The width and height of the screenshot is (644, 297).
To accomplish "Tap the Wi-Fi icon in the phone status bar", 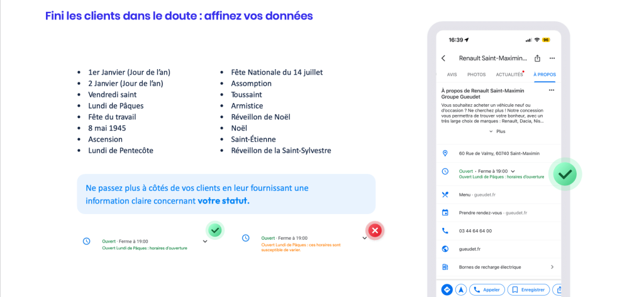I will click(x=537, y=40).
